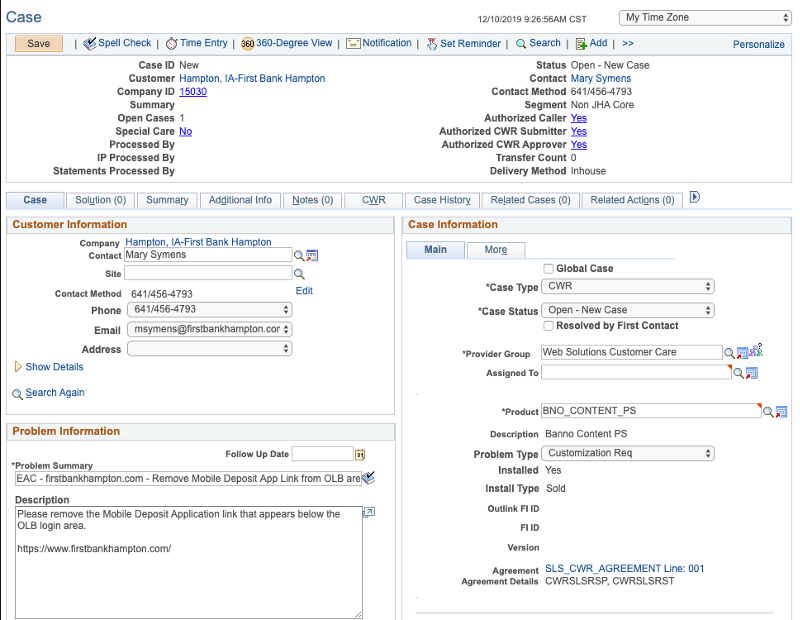The width and height of the screenshot is (800, 620).
Task: Click the Provider Group people icon
Action: coord(757,351)
